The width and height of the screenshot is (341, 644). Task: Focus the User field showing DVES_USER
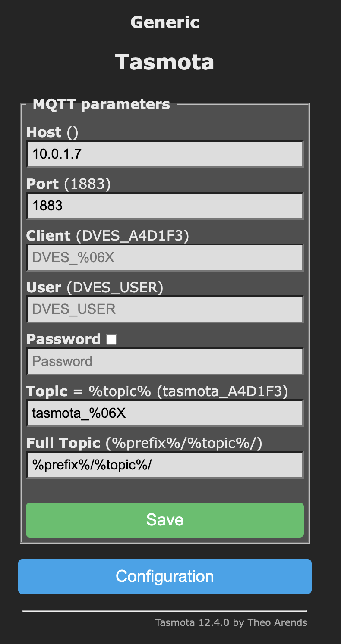tap(164, 309)
